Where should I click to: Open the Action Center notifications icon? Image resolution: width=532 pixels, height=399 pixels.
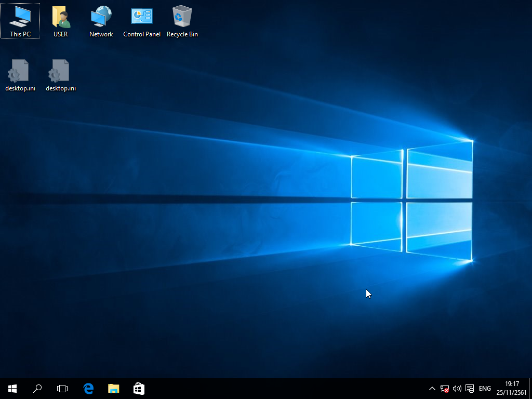coord(470,389)
